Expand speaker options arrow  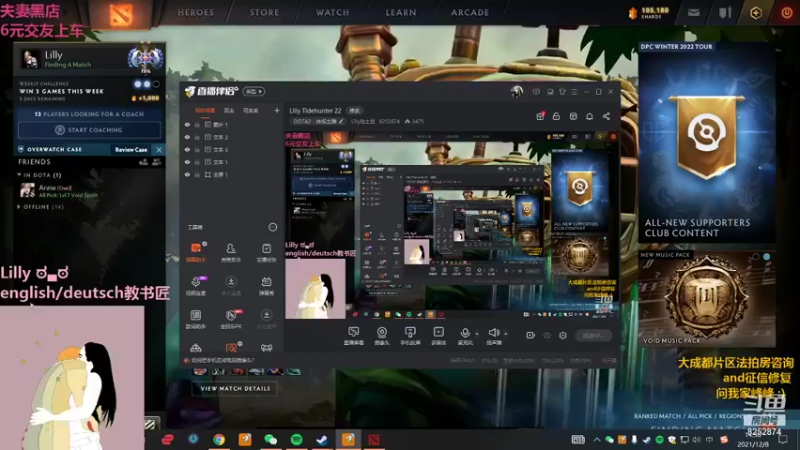coord(506,334)
